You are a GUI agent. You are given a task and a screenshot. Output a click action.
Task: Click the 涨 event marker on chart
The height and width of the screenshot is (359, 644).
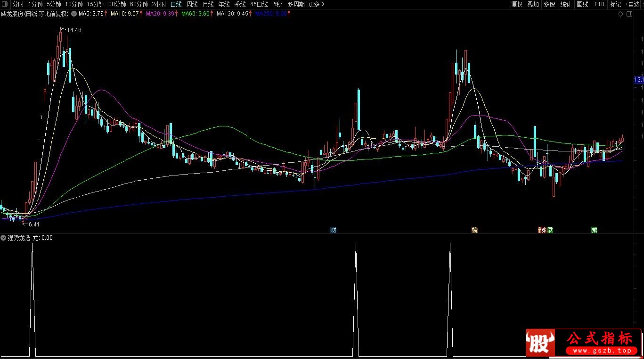click(543, 230)
